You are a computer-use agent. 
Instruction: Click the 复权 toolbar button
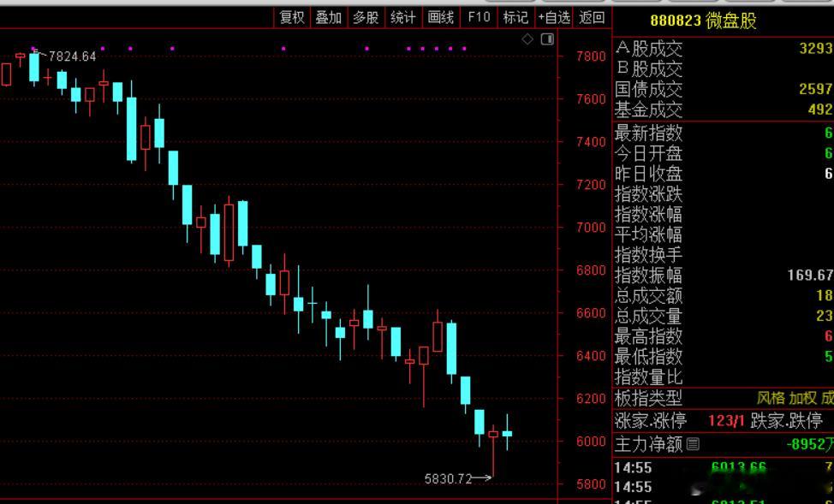point(292,18)
